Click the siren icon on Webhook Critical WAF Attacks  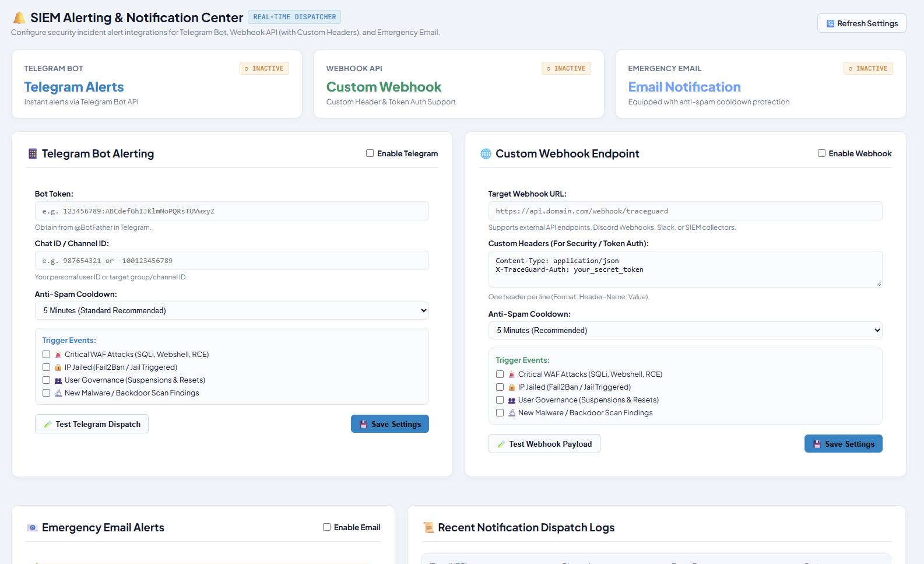(x=512, y=374)
